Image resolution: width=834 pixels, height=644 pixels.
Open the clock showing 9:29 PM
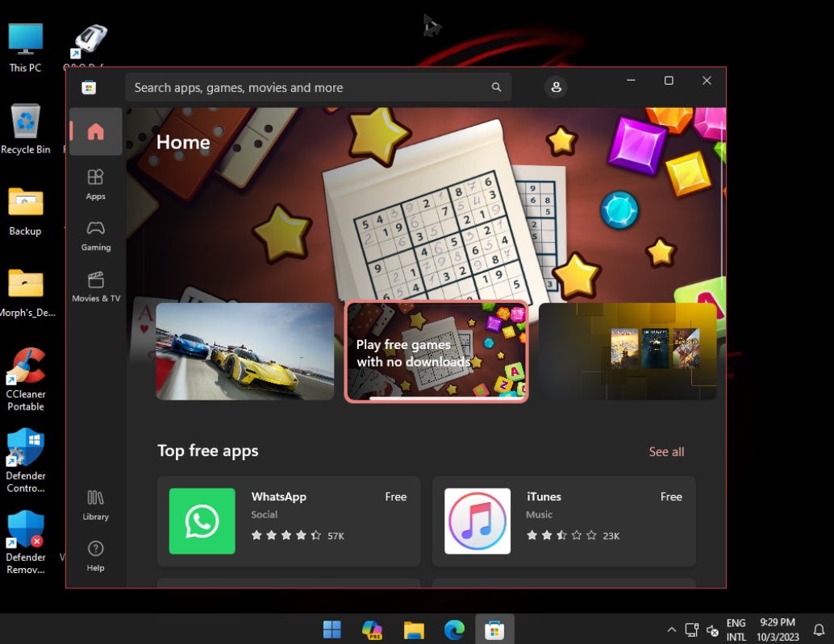(778, 629)
